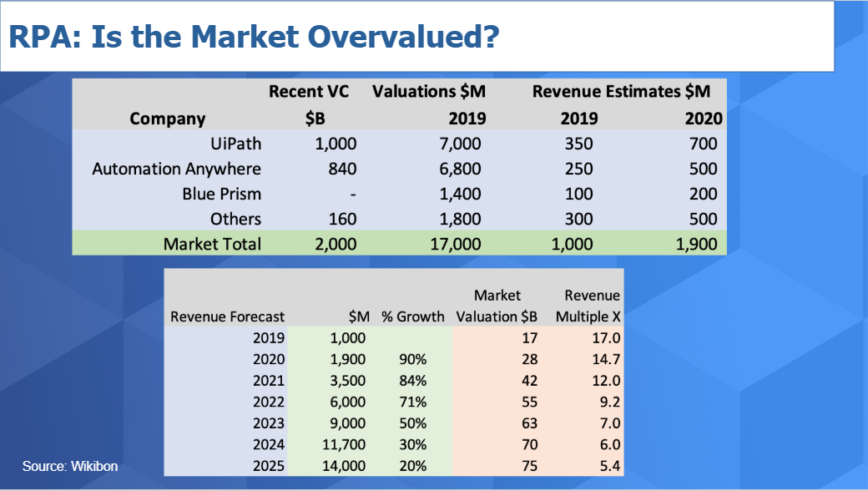Click the "Recent VC" header text

[309, 91]
